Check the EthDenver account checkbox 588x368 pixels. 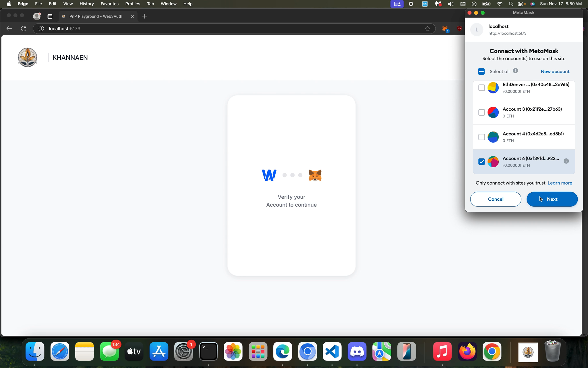point(481,88)
